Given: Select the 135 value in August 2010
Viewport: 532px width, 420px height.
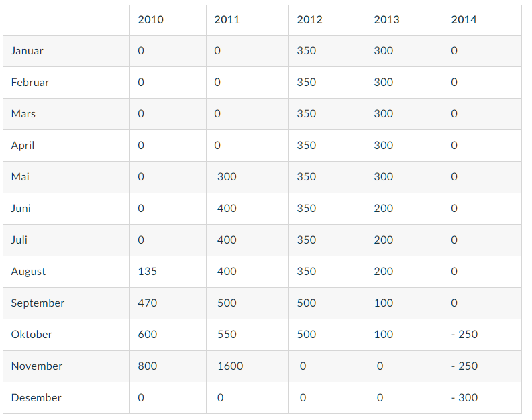Looking at the screenshot, I should (x=147, y=272).
